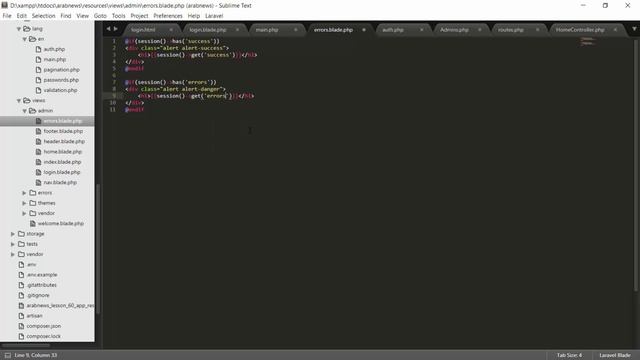640x360 pixels.
Task: Toggle the side bar switcher icon
Action: click(x=8, y=355)
